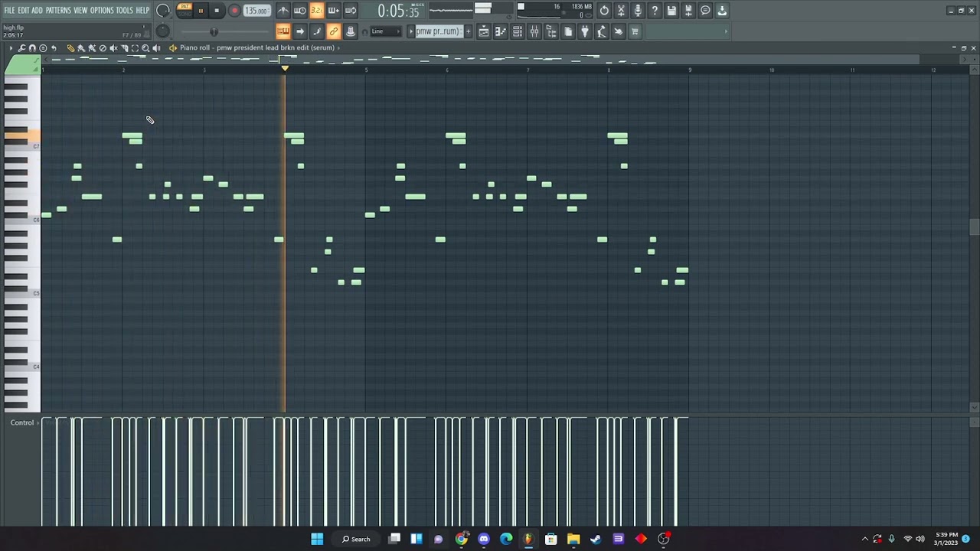Open the TOOLS menu
The image size is (980, 551).
(124, 11)
